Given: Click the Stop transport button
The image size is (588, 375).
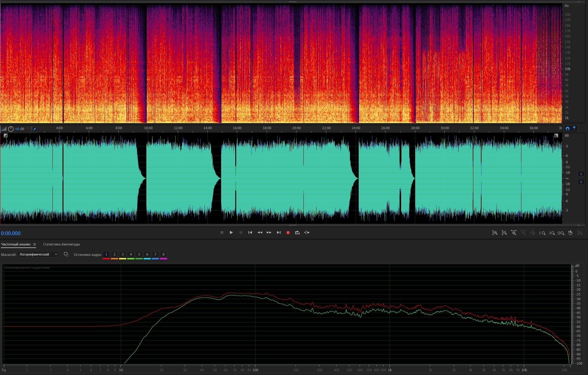Looking at the screenshot, I should (222, 233).
